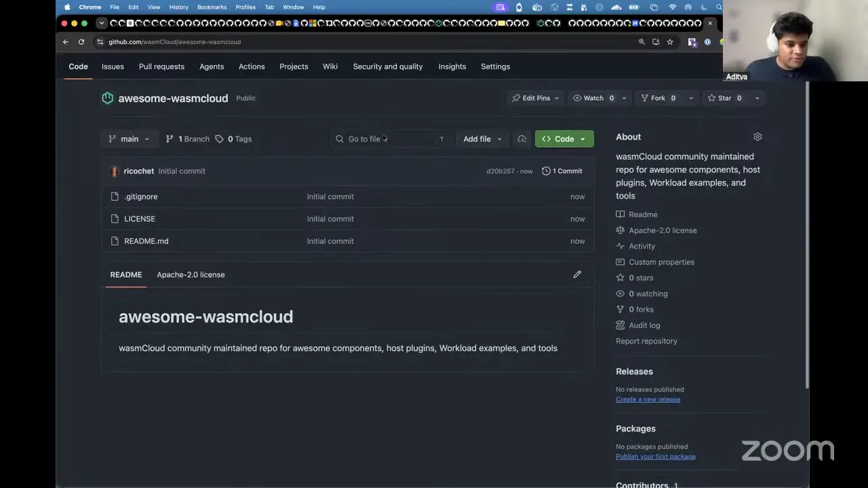
Task: View the Insights tab
Action: click(x=452, y=66)
